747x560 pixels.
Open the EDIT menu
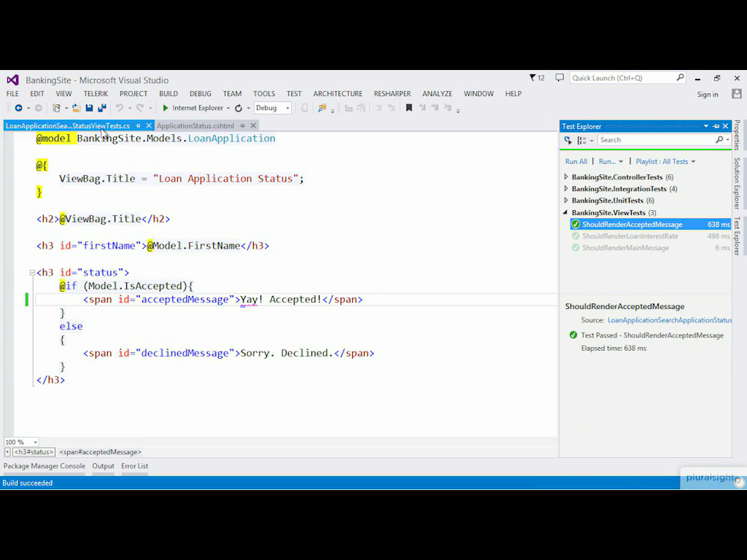[37, 94]
